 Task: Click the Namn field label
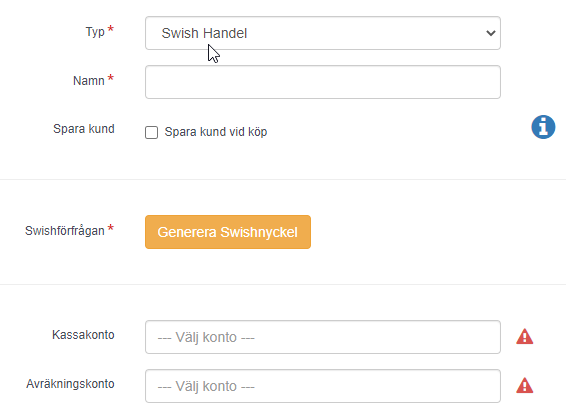(89, 81)
